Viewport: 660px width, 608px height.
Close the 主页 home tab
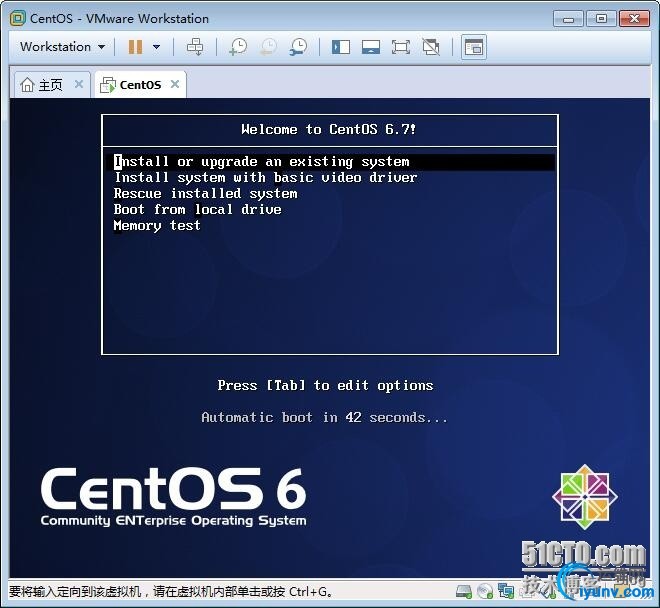coord(78,84)
